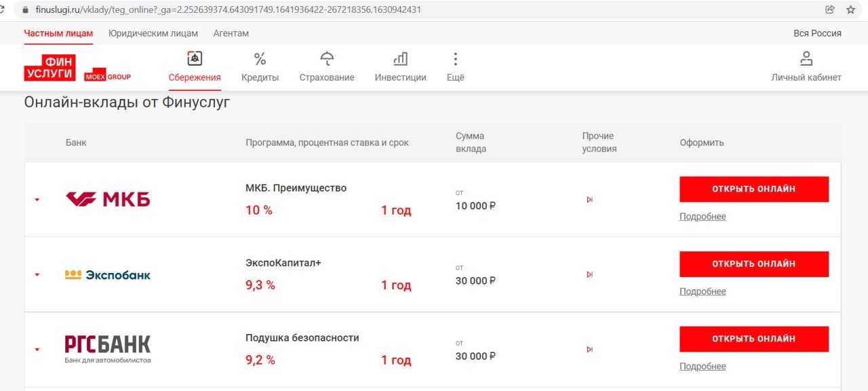
Task: Bookmark this page with the star icon
Action: [x=850, y=9]
